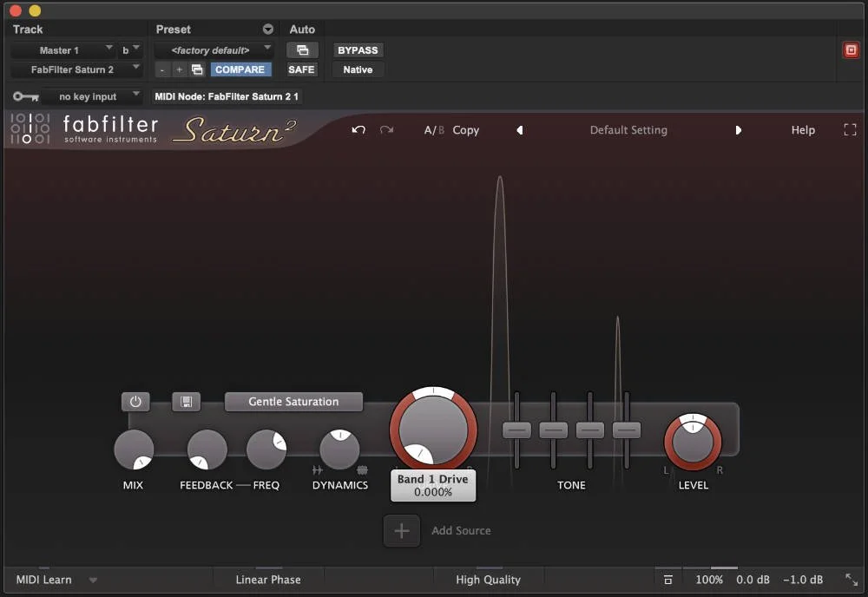This screenshot has width=868, height=597.
Task: Click the third TONE slider handle
Action: pos(589,430)
